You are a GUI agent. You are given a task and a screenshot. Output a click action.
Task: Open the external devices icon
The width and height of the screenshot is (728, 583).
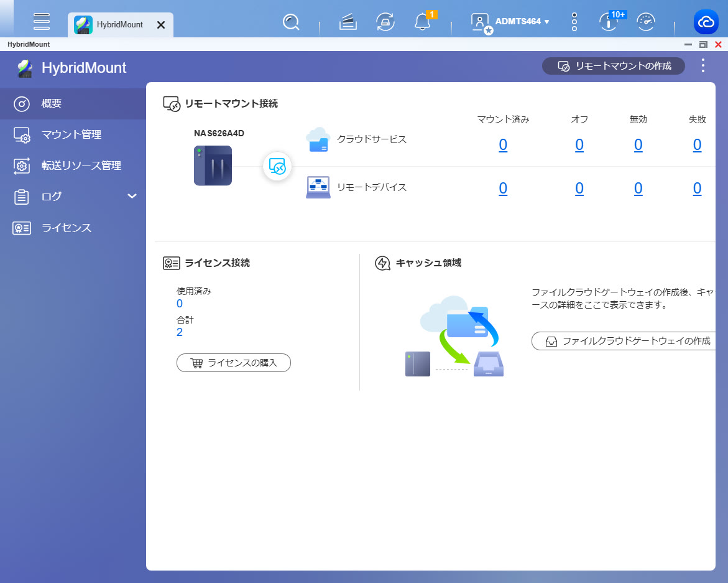click(x=385, y=22)
